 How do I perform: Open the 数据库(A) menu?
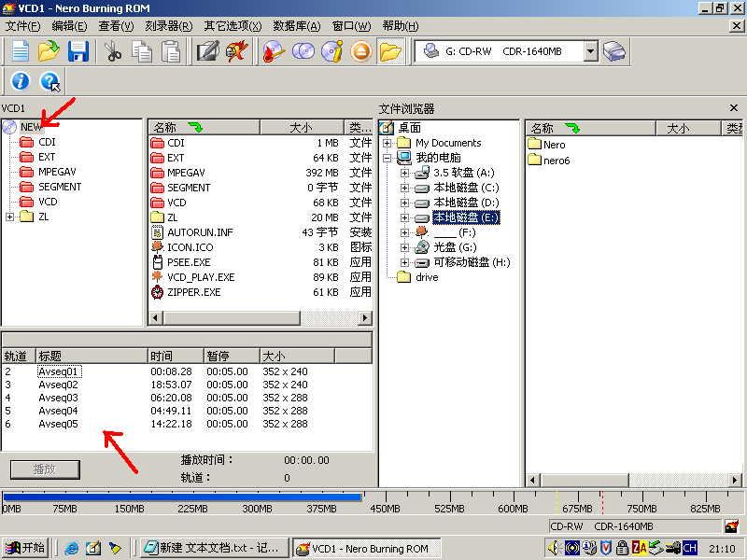[x=296, y=26]
